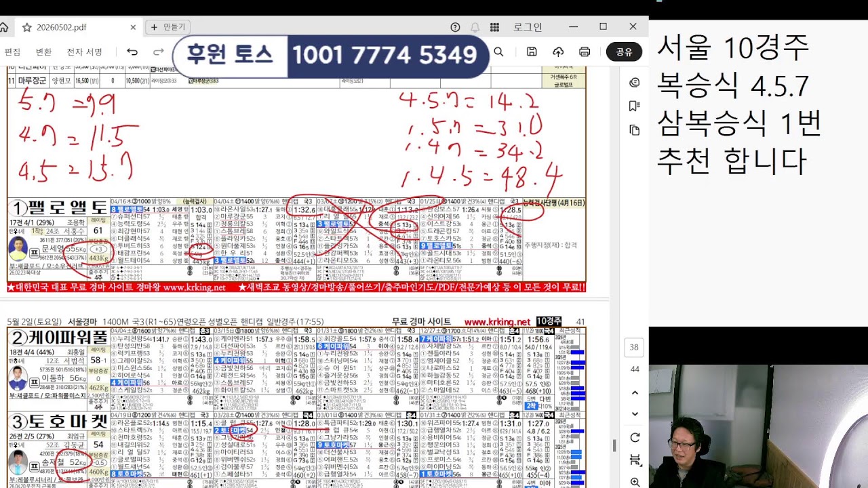
Task: Rotate the page view
Action: pyautogui.click(x=635, y=438)
